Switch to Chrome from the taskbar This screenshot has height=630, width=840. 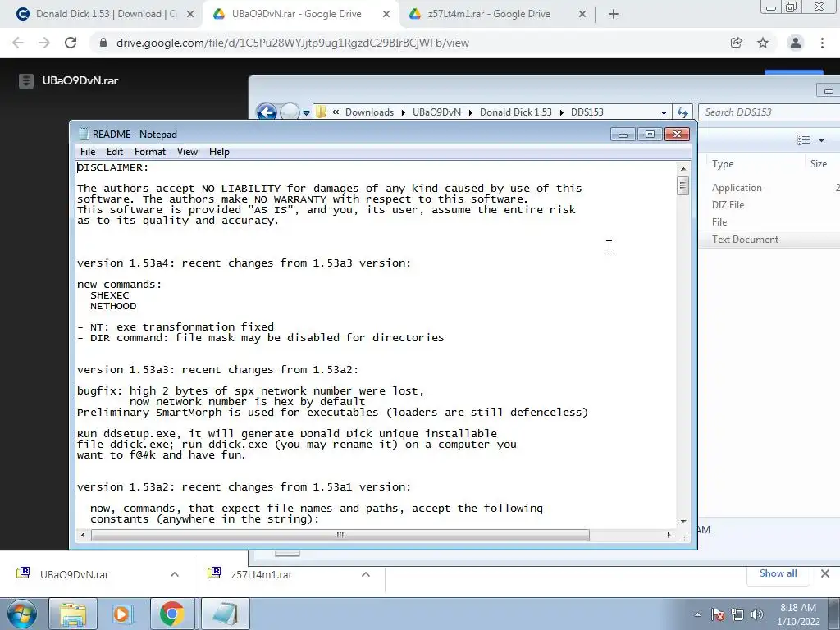click(171, 614)
